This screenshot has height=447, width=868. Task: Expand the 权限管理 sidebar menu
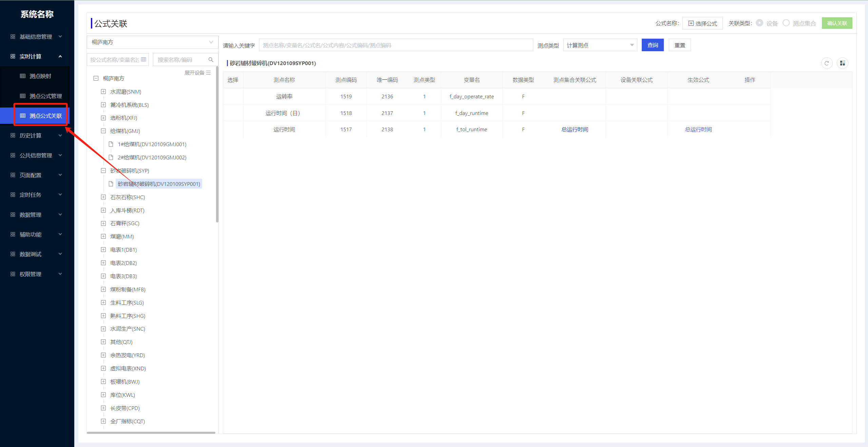point(37,274)
